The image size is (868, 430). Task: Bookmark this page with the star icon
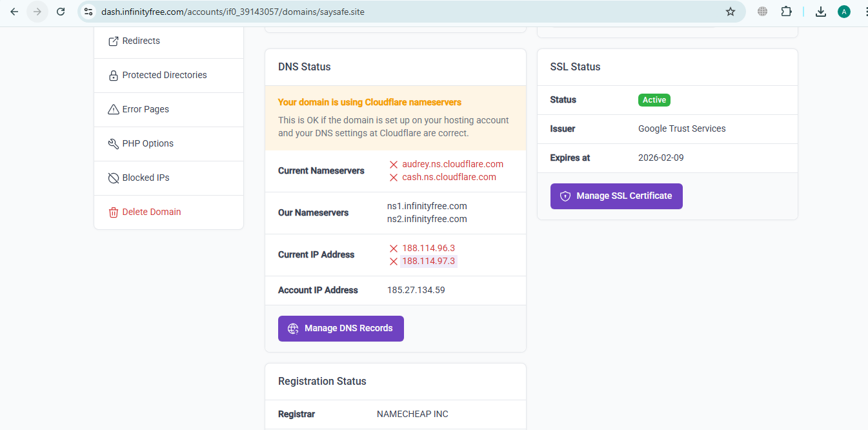click(x=731, y=12)
